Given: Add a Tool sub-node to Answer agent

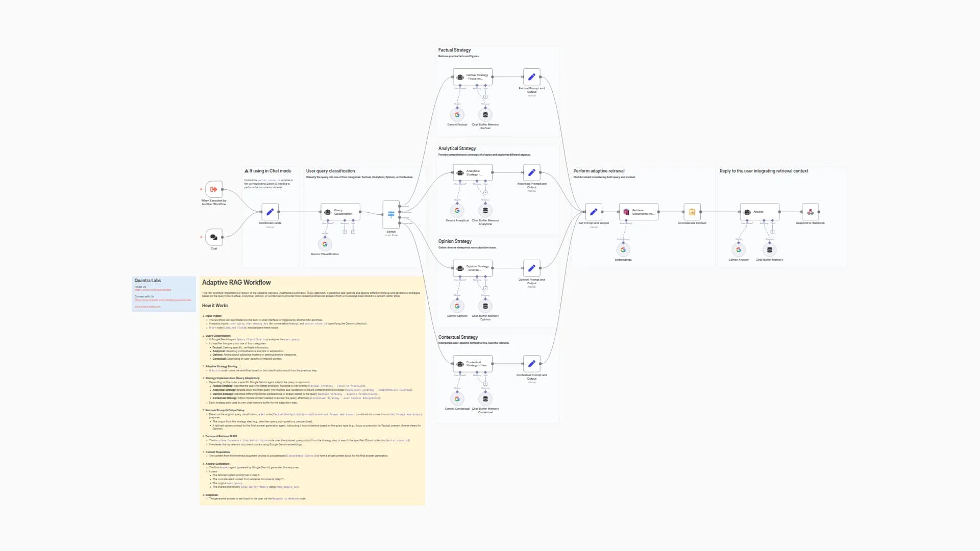Looking at the screenshot, I should click(772, 232).
